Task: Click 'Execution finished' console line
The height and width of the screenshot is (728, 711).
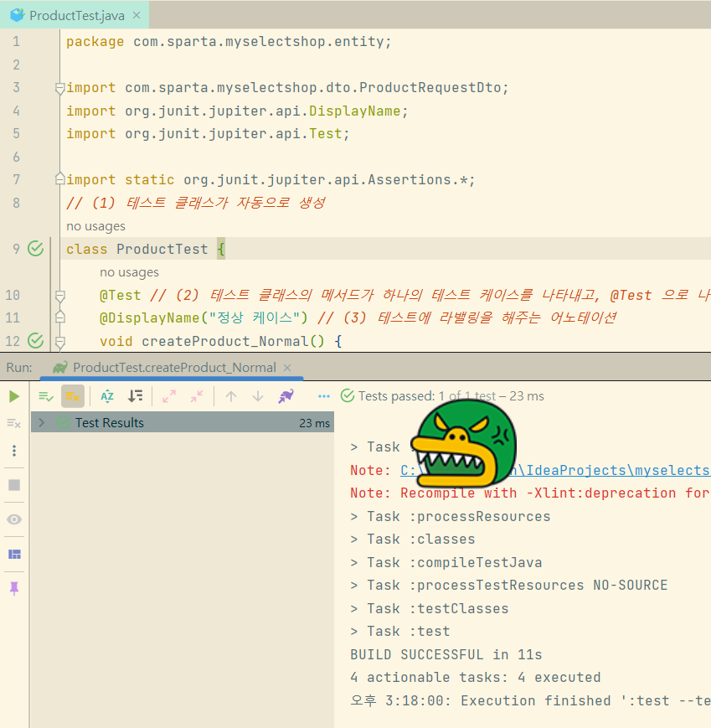Action: [x=530, y=700]
